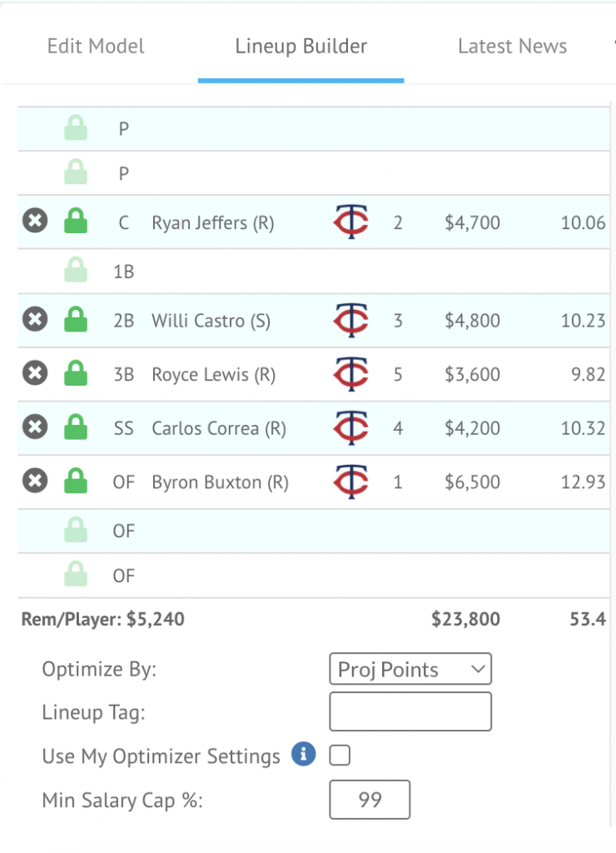Enable Use My Optimizer Settings checkbox
Viewport: 616px width, 853px height.
(x=340, y=755)
